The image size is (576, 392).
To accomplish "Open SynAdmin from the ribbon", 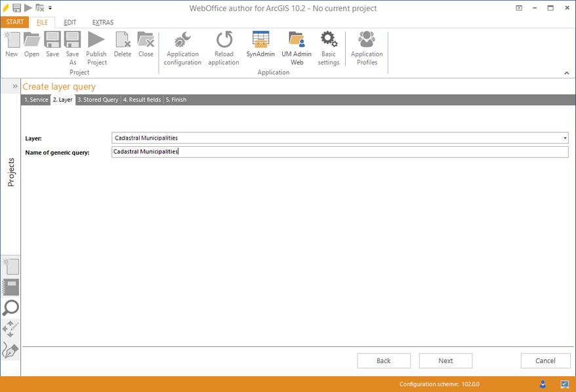I will (260, 46).
